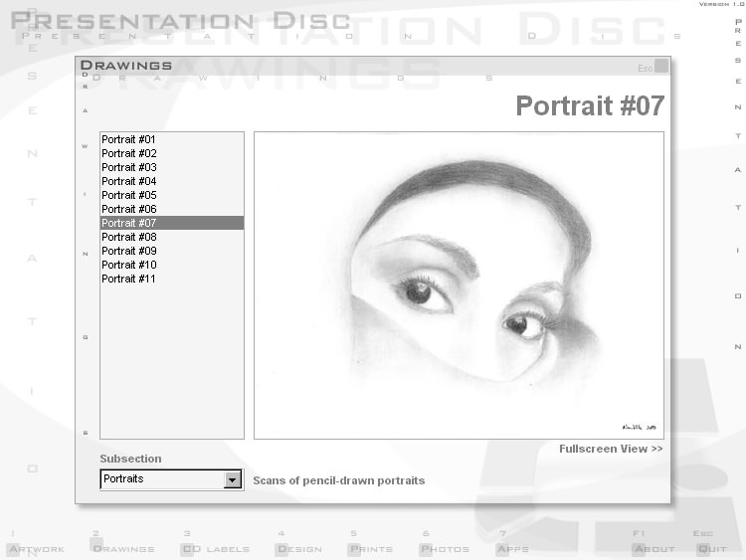This screenshot has height=560, width=746.
Task: Open Prints section in bottom menu
Action: [371, 549]
